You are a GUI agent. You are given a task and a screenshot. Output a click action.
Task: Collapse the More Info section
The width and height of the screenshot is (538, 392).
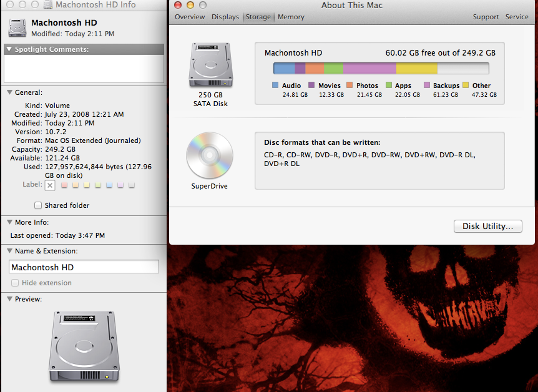tap(9, 222)
